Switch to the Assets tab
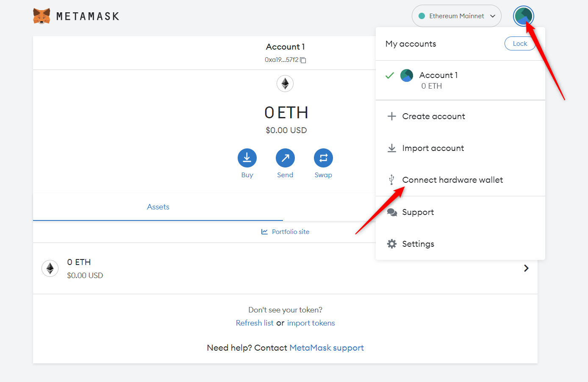This screenshot has height=382, width=588. [158, 207]
